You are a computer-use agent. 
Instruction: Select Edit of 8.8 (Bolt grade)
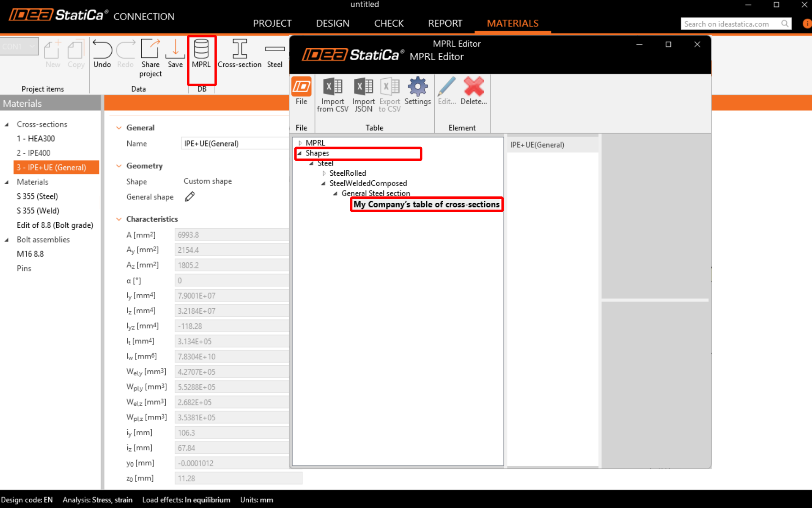(55, 225)
